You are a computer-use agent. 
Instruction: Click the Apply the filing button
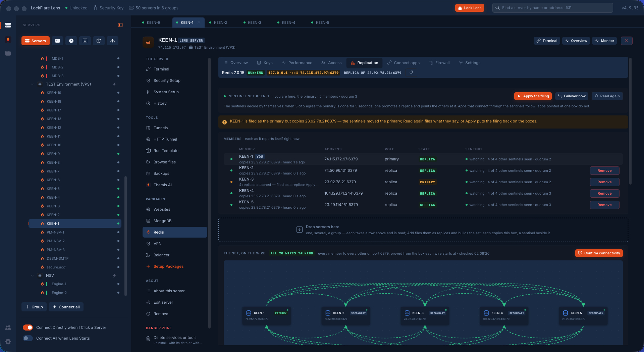coord(533,96)
